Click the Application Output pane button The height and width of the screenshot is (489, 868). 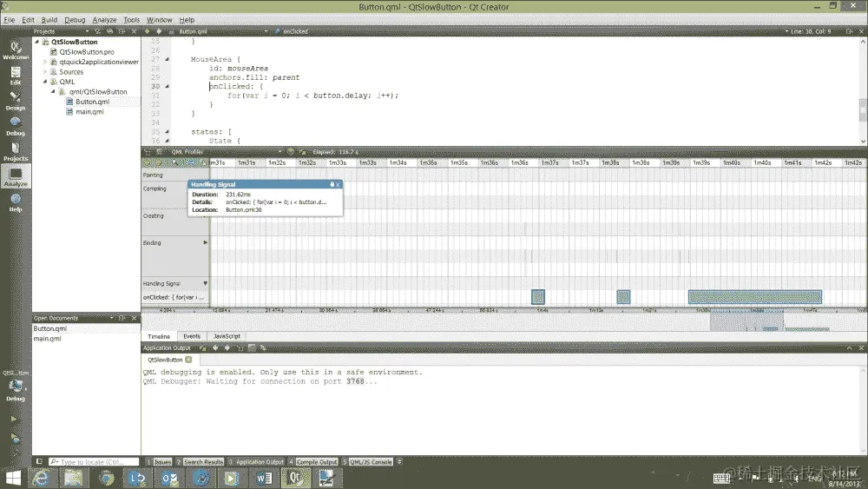click(256, 461)
